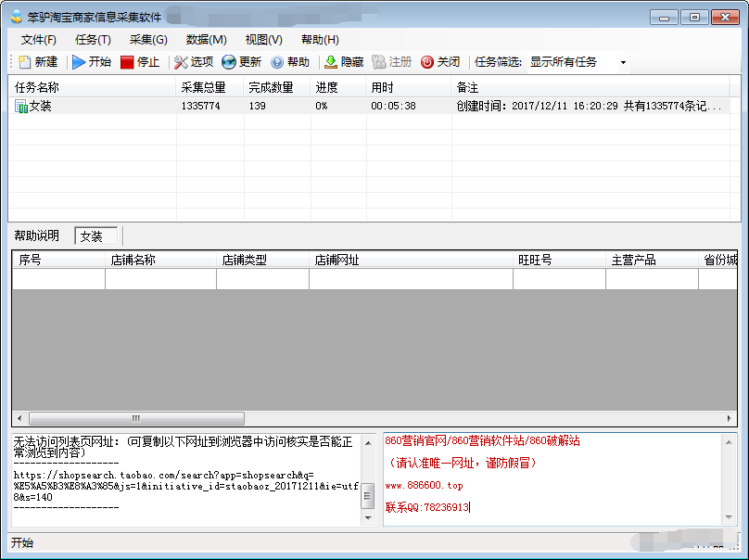Click the red 关闭 power icon

coord(427,62)
